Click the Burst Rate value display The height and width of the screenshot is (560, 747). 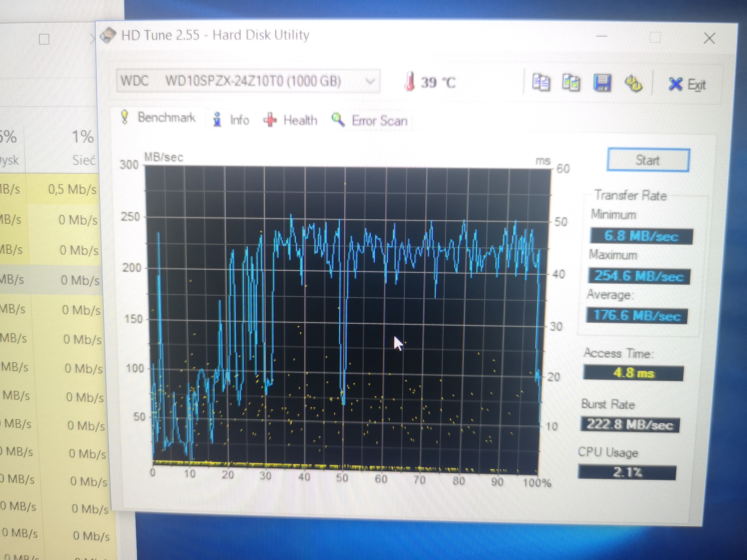tap(630, 424)
